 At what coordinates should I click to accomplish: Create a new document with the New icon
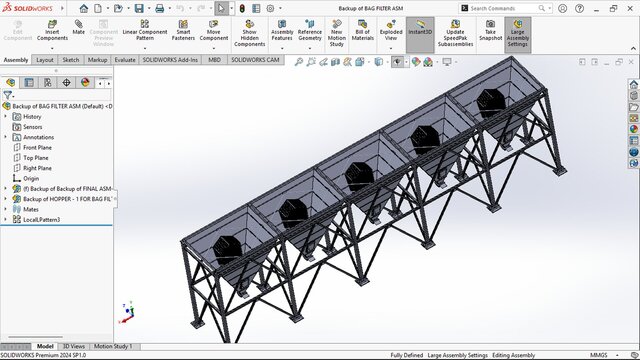(x=98, y=8)
